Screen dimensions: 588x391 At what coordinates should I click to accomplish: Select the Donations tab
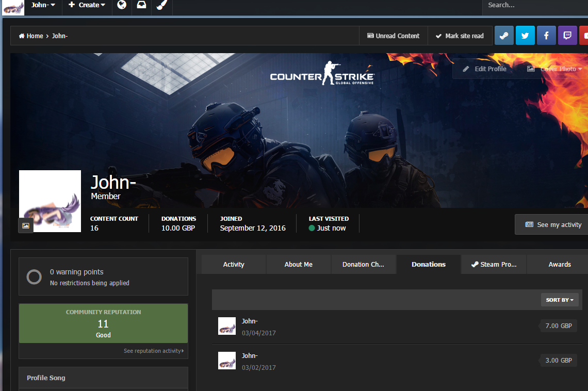pyautogui.click(x=429, y=264)
